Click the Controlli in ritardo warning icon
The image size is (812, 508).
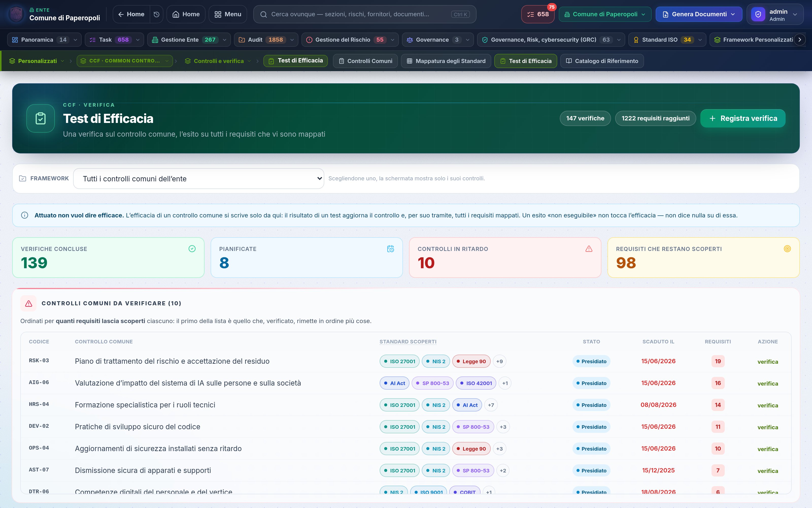point(589,249)
